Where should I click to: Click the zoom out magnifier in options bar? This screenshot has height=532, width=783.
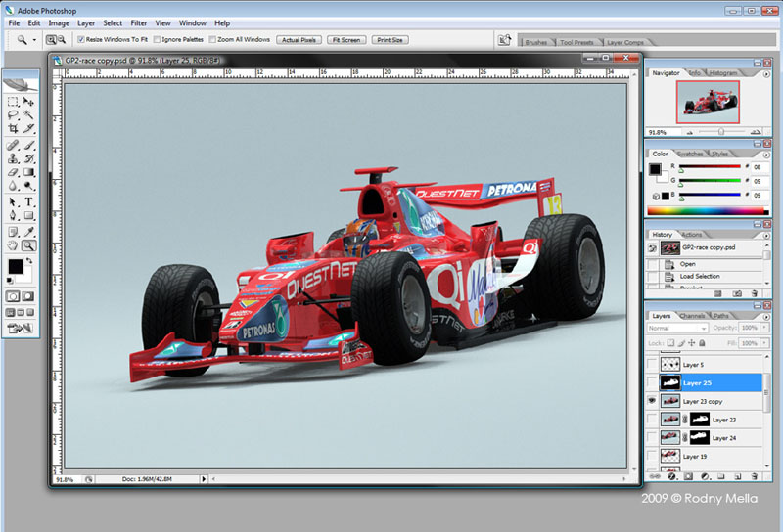point(62,40)
